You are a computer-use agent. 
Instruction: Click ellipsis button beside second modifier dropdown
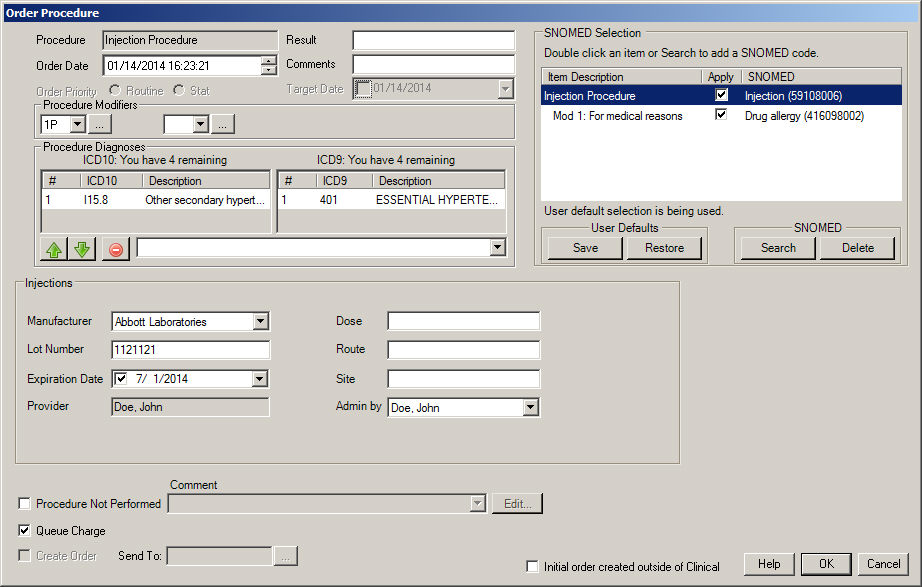(x=223, y=125)
